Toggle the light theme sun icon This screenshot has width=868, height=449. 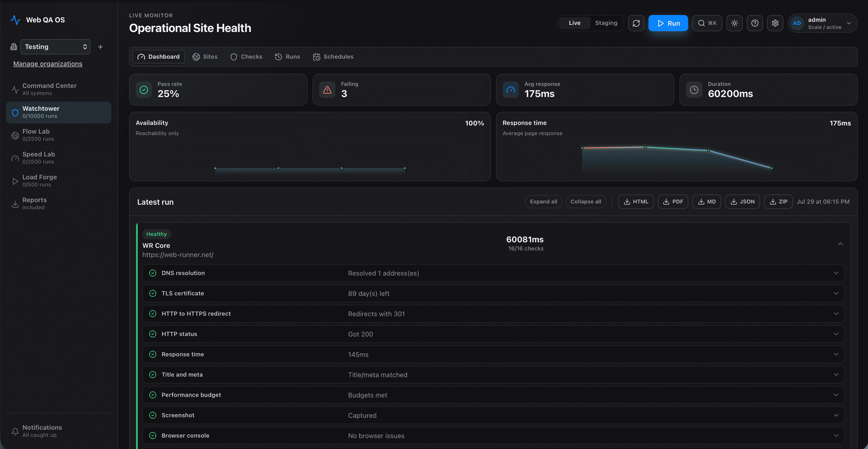click(734, 23)
